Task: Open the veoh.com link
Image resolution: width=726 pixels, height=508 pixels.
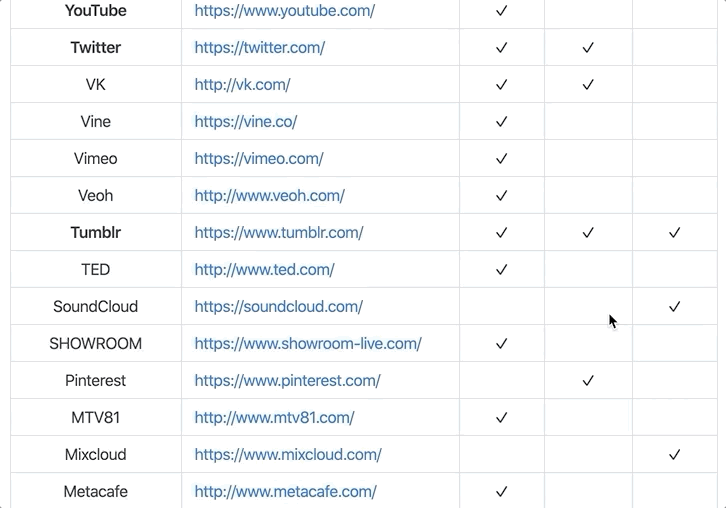Action: coord(269,196)
